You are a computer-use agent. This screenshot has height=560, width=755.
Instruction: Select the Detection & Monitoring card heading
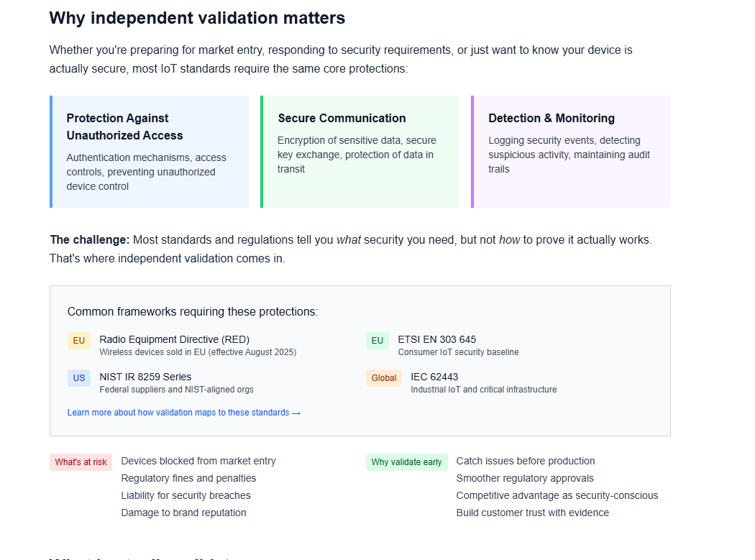551,118
